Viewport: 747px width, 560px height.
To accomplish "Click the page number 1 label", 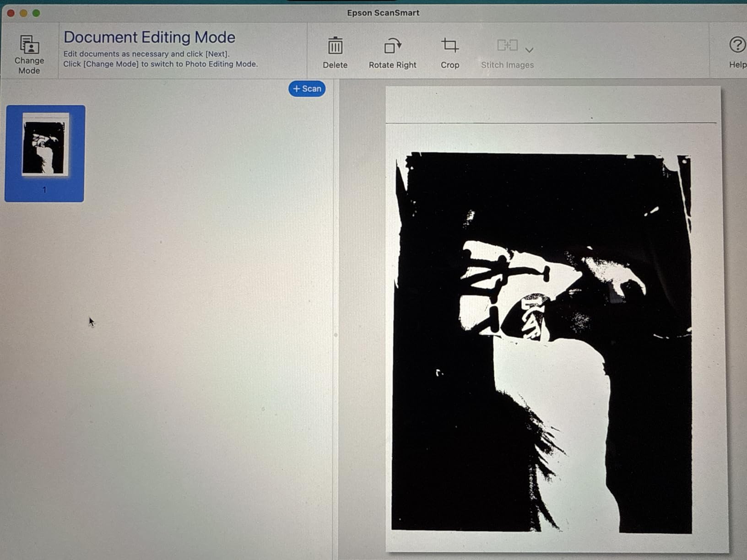I will (44, 189).
